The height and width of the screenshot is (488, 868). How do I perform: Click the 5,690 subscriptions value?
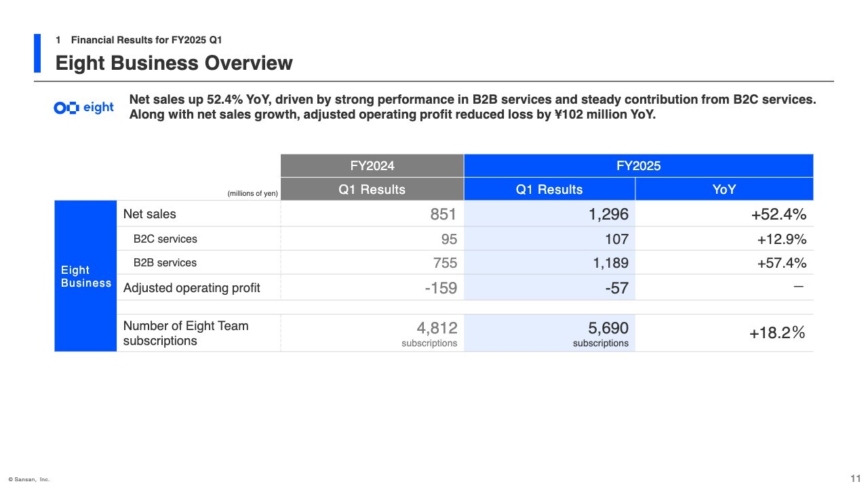[x=608, y=328]
